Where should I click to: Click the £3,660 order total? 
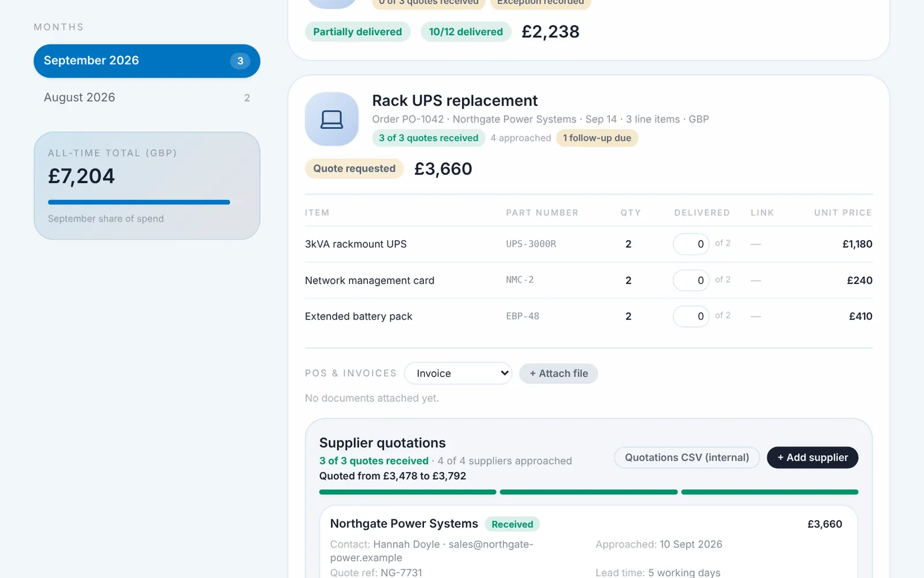tap(443, 169)
